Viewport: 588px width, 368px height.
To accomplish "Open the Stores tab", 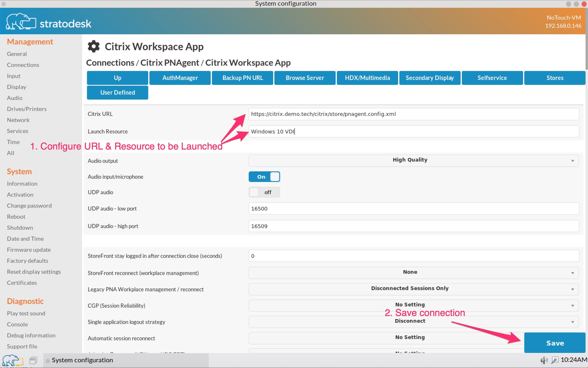I will (555, 78).
